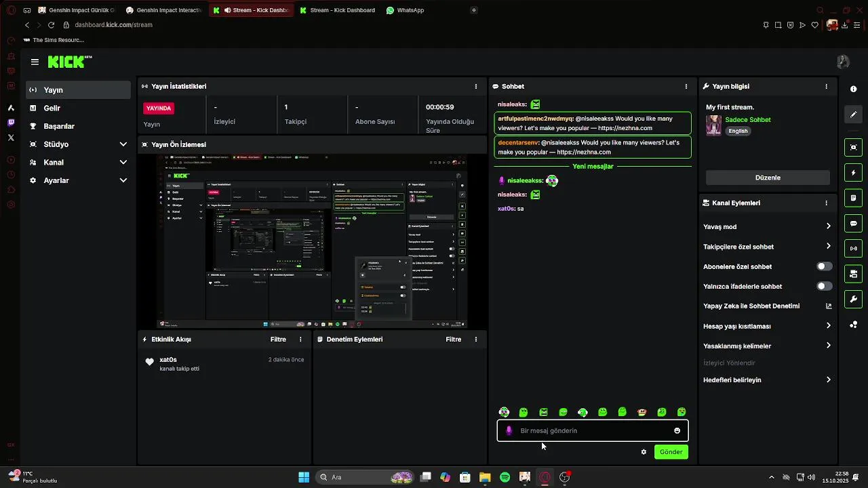Screen dimensions: 868x488
Task: Click the pencil edit-layout icon in the right bar
Action: coord(853,115)
